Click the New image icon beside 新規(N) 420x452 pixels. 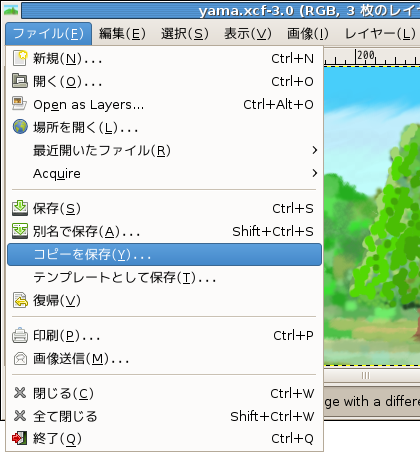click(x=20, y=58)
